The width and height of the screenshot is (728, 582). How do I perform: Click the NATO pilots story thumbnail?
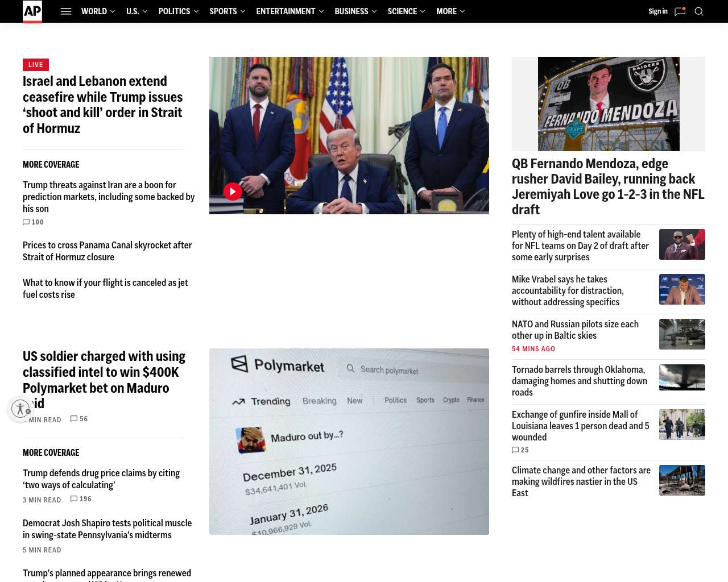point(682,334)
